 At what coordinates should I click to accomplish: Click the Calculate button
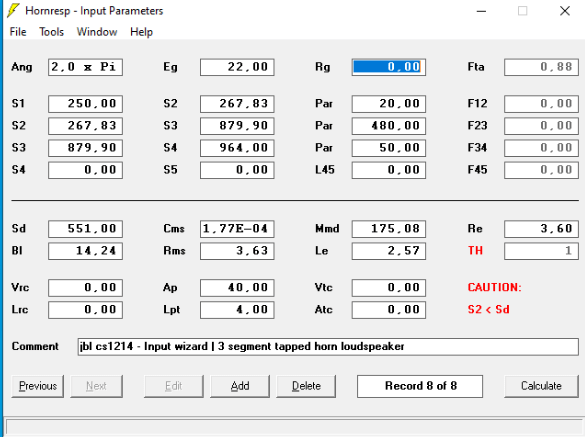coord(541,386)
